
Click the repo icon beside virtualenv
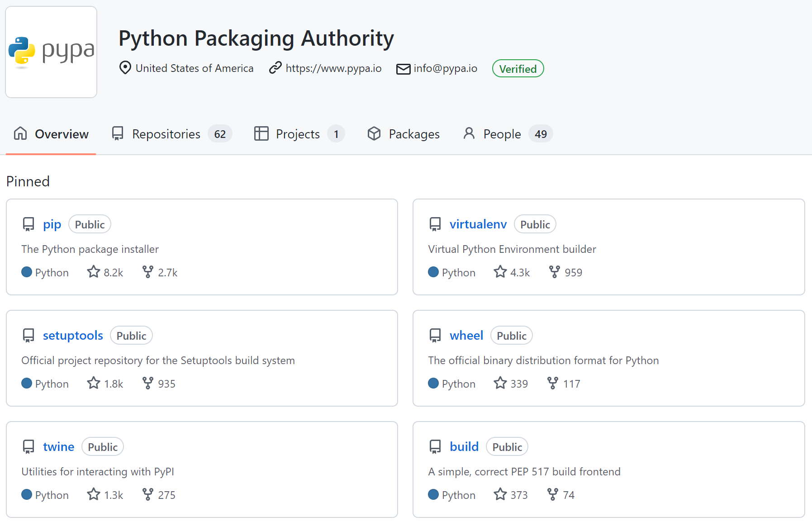tap(435, 224)
